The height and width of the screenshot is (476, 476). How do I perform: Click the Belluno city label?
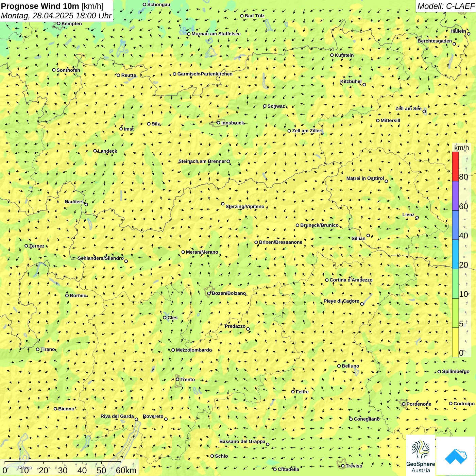click(350, 366)
